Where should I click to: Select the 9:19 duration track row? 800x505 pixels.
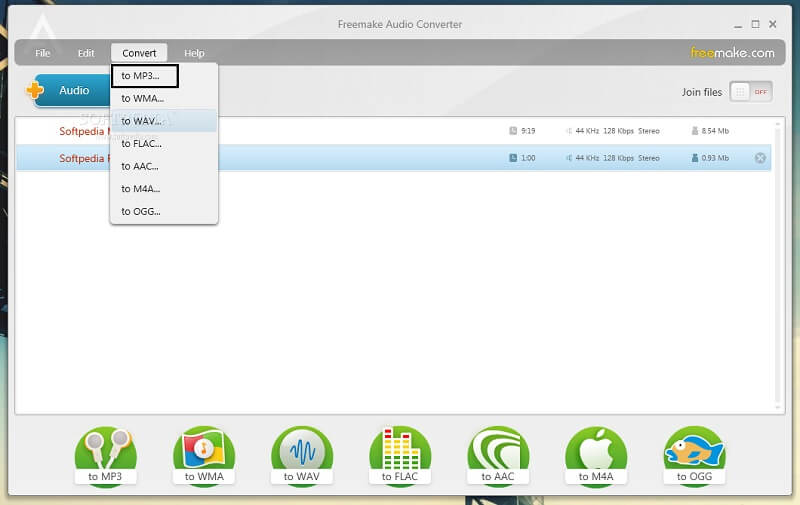pyautogui.click(x=393, y=131)
